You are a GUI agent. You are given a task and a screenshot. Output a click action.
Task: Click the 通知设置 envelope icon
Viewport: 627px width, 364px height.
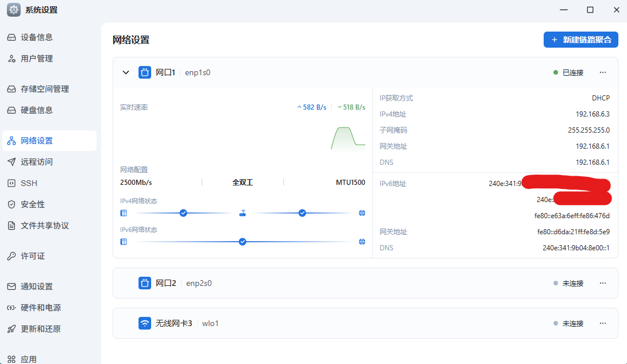coord(11,286)
